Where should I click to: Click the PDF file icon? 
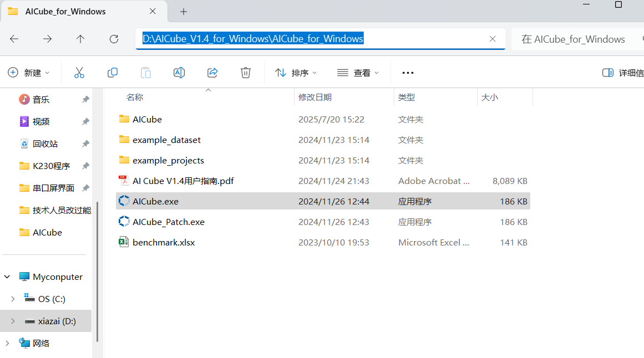pyautogui.click(x=124, y=181)
